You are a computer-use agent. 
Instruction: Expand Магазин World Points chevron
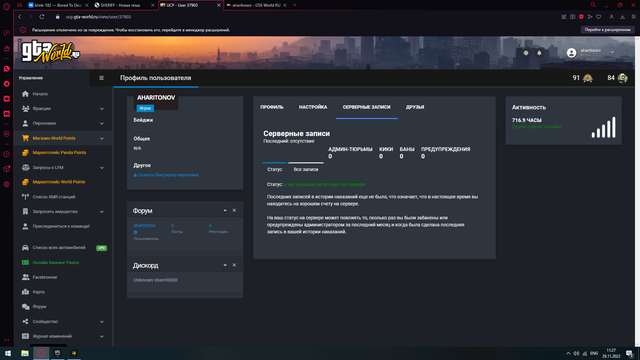pos(102,138)
